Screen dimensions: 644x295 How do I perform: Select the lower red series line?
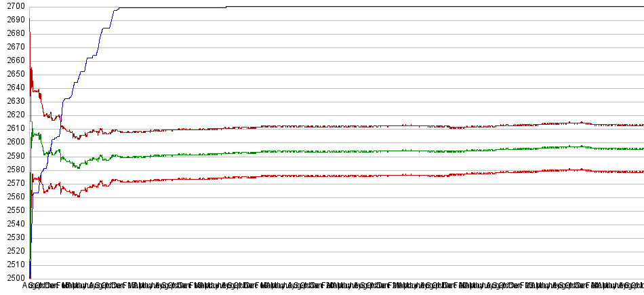[x=339, y=176]
